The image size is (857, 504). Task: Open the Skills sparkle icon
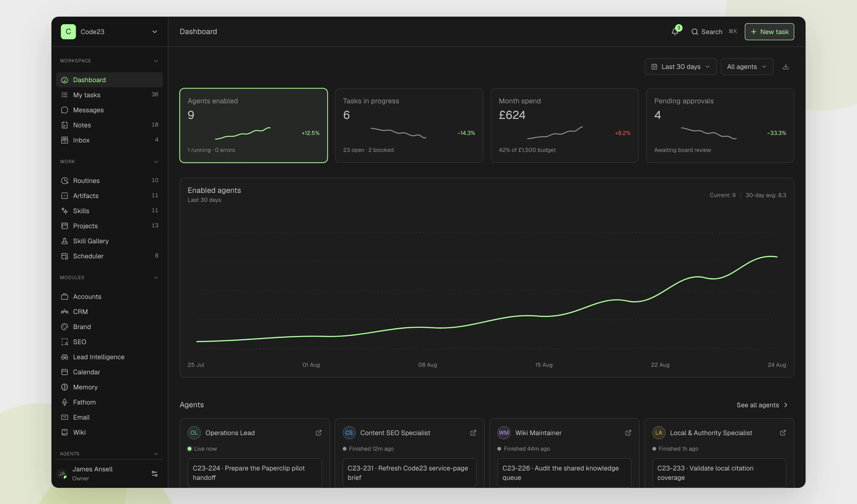pos(65,211)
